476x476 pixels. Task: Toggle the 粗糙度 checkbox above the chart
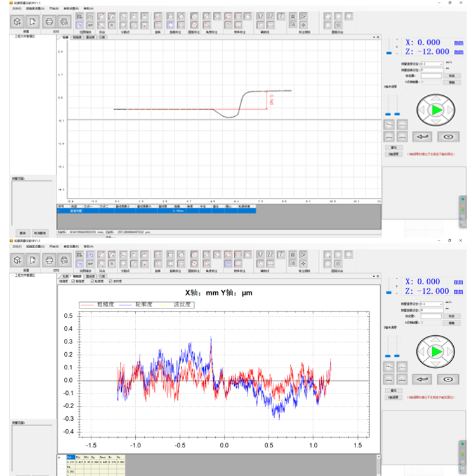click(73, 281)
